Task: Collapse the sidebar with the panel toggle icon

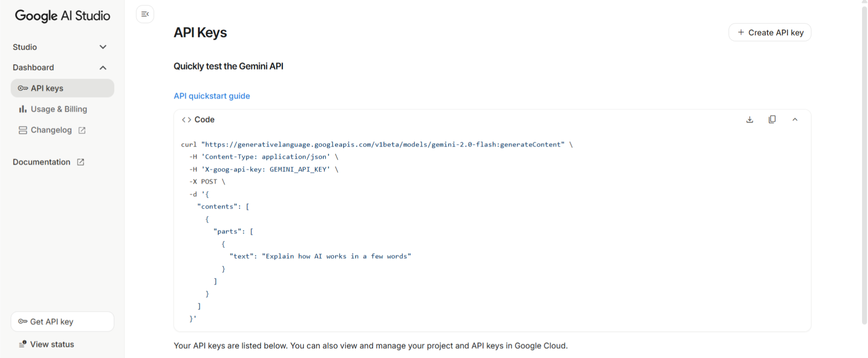Action: tap(145, 14)
